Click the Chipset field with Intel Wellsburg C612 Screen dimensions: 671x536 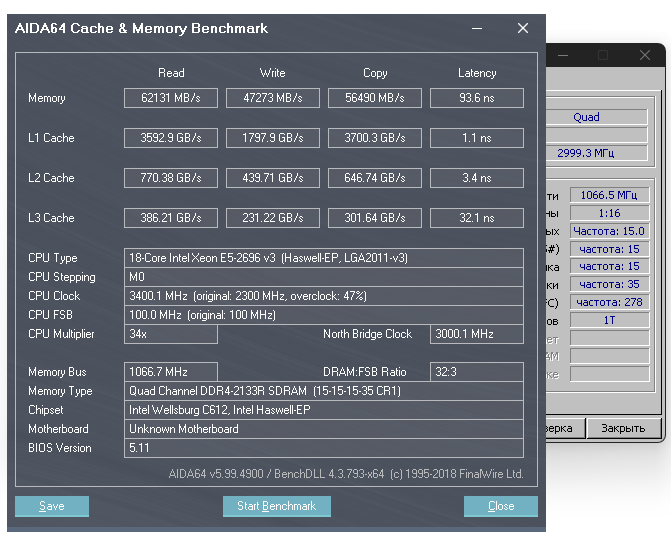324,410
